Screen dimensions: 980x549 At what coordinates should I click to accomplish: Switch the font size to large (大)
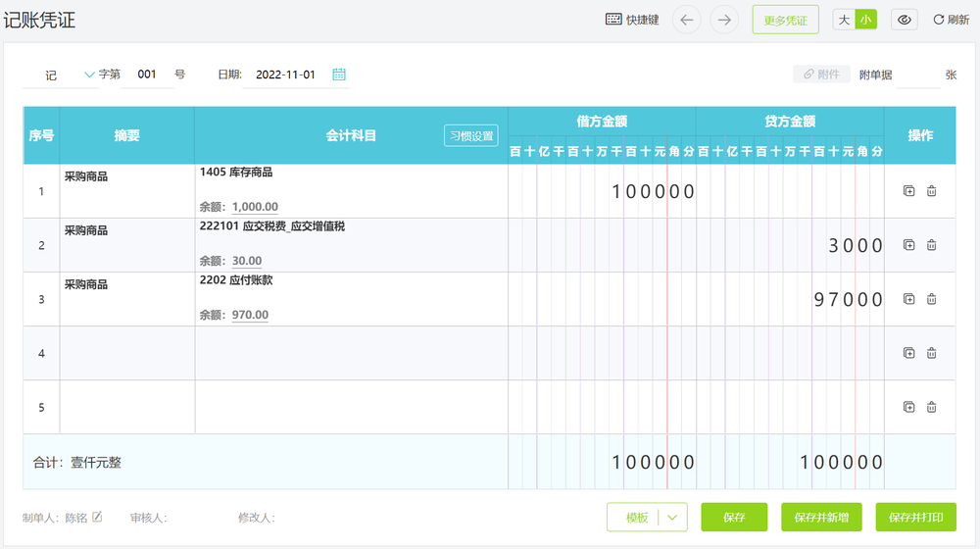844,20
